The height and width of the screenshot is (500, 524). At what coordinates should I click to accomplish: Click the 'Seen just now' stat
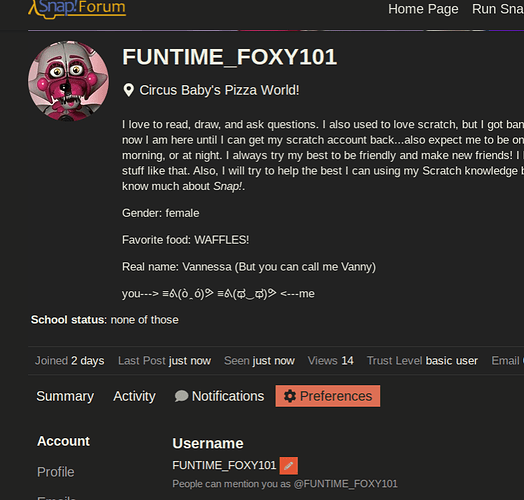click(x=259, y=361)
